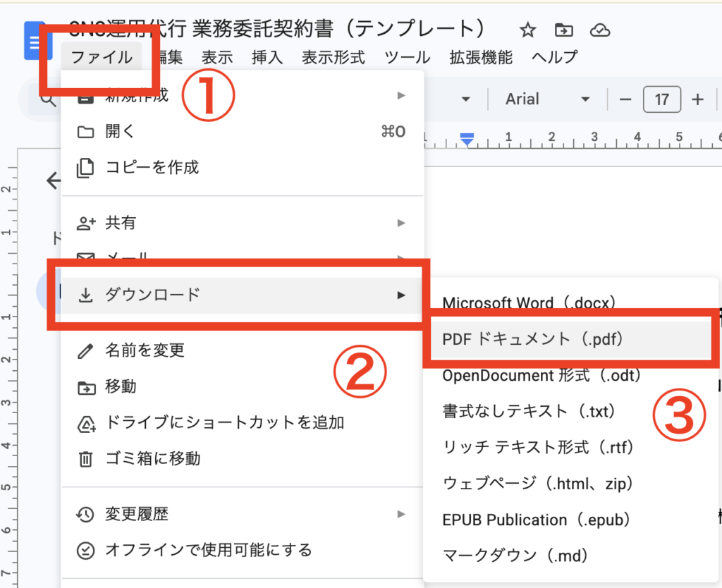The height and width of the screenshot is (588, 722).
Task: Click the blue Google Docs home icon
Action: [x=33, y=40]
